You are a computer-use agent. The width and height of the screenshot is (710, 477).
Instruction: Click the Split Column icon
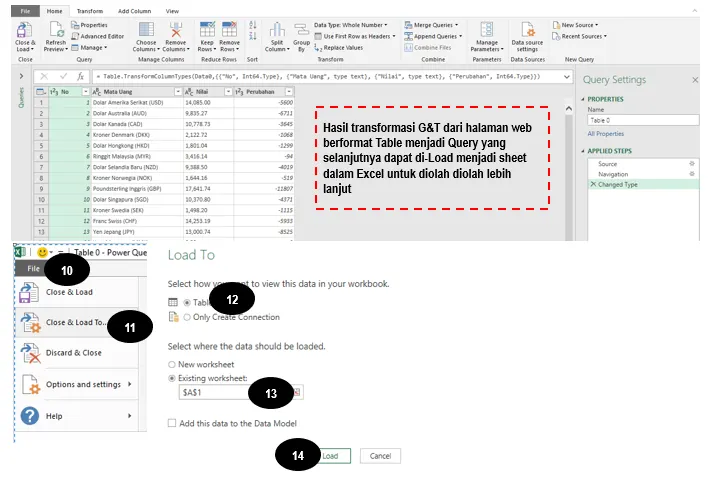277,30
